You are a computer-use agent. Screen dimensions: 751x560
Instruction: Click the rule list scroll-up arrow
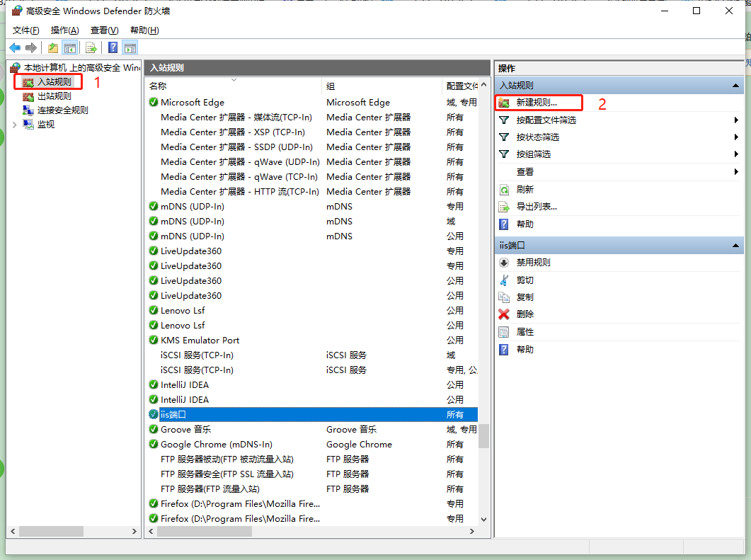click(x=483, y=85)
